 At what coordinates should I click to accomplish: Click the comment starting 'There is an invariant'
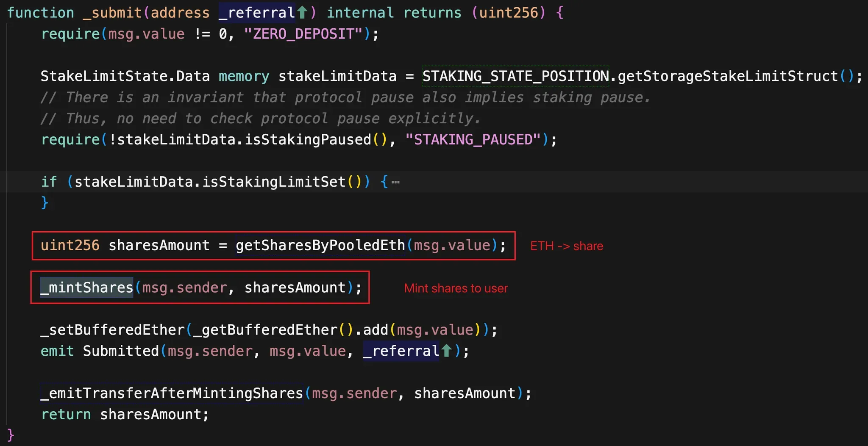tap(345, 97)
